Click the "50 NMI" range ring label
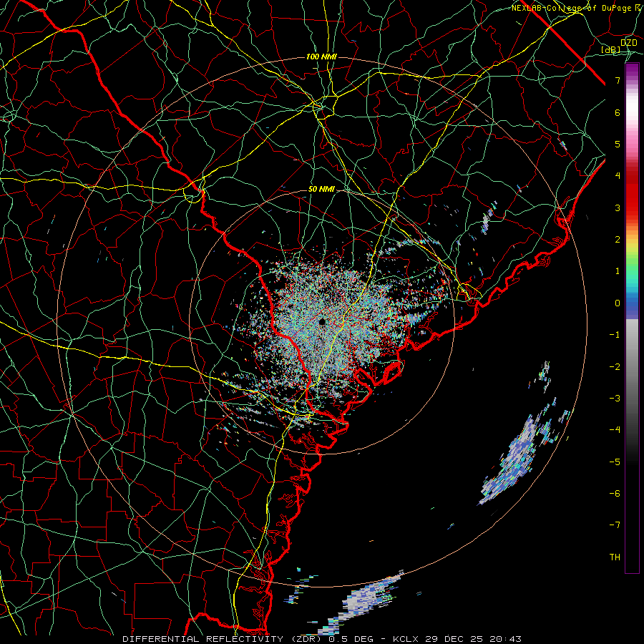This screenshot has height=644, width=644. point(321,189)
